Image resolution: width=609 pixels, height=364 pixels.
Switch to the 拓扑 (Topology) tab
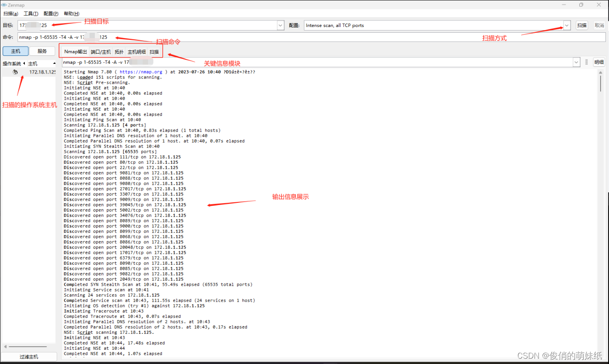tap(119, 52)
